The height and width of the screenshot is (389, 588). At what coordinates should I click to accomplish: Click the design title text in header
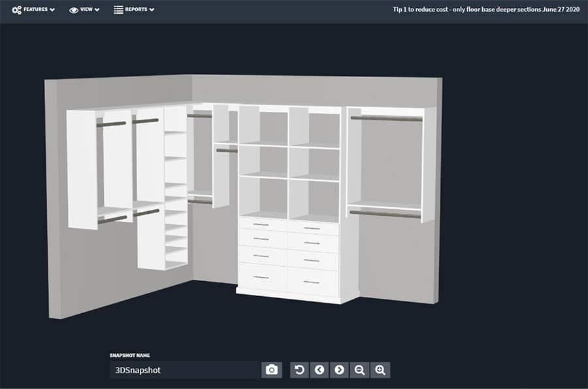[x=486, y=9]
